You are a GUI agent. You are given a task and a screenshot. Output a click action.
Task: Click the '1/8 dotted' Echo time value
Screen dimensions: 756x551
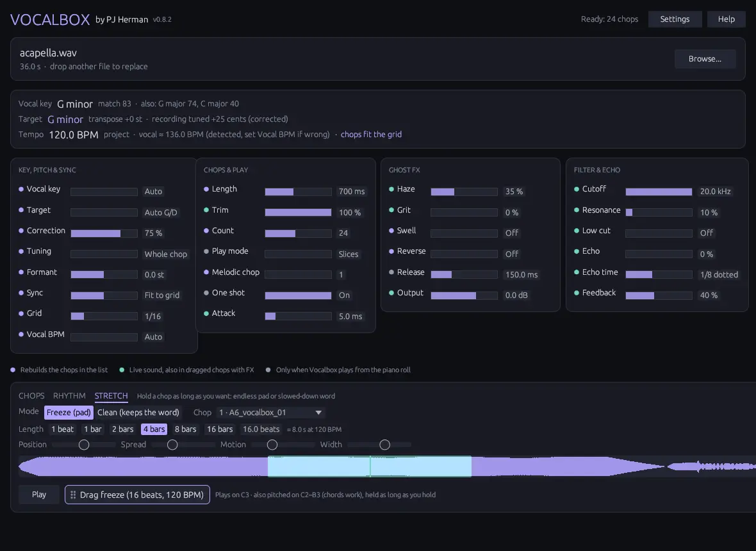pyautogui.click(x=719, y=275)
